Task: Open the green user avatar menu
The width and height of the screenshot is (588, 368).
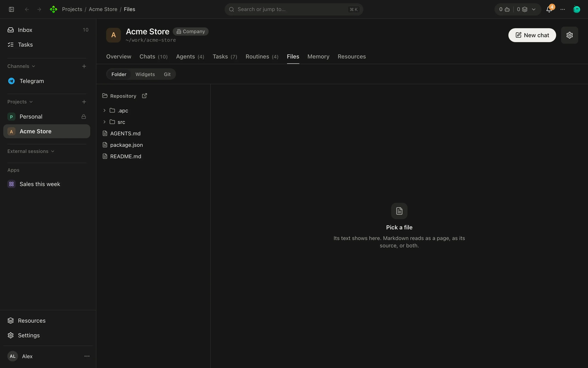Action: (x=577, y=9)
